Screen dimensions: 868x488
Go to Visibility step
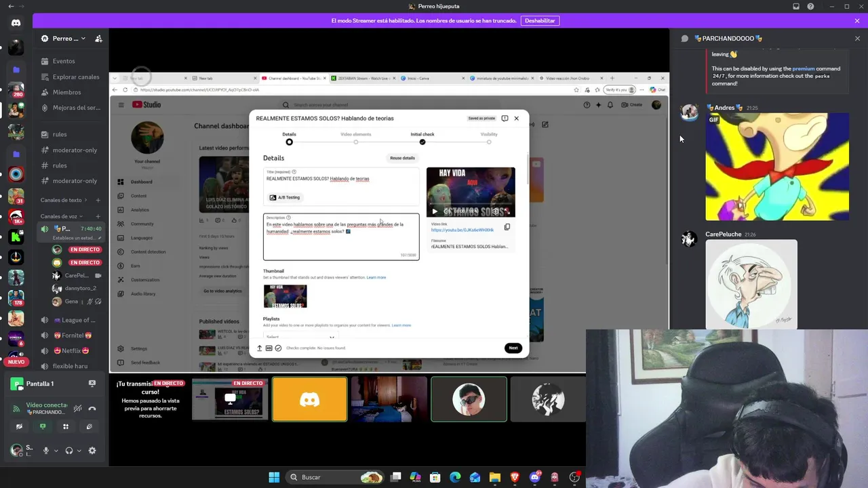[489, 138]
